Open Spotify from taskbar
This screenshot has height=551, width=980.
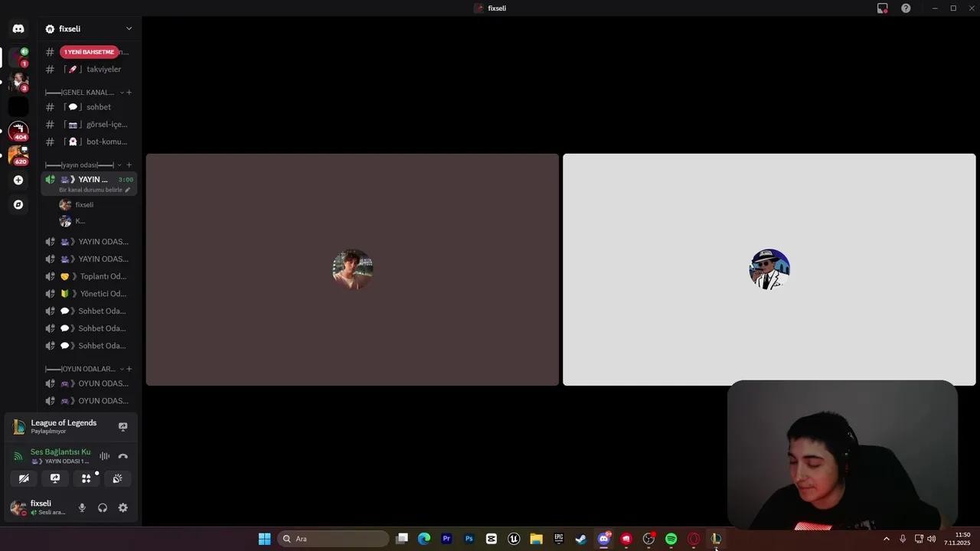[x=671, y=539]
